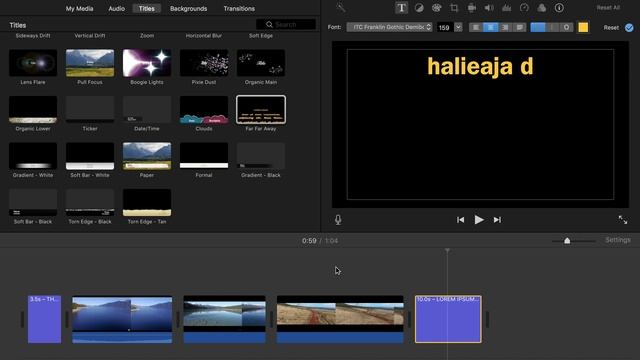Image resolution: width=640 pixels, height=360 pixels.
Task: Justify the title text
Action: click(x=519, y=27)
